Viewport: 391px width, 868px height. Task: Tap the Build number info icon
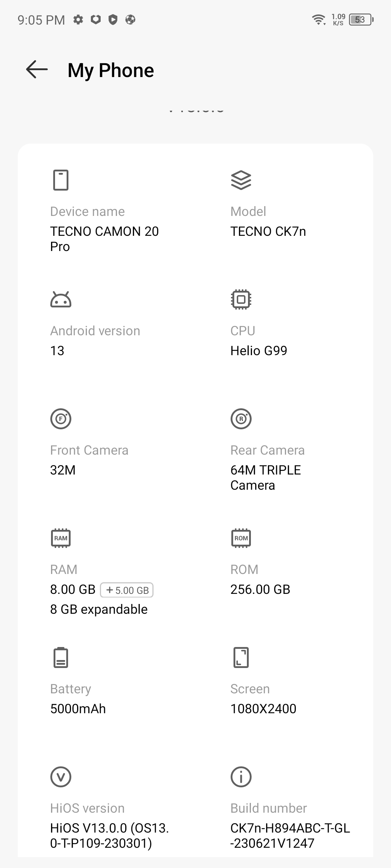(241, 777)
